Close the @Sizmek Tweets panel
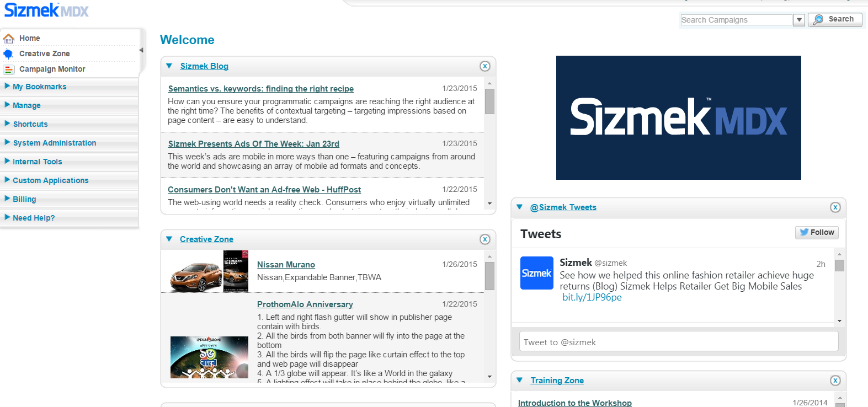 (835, 207)
